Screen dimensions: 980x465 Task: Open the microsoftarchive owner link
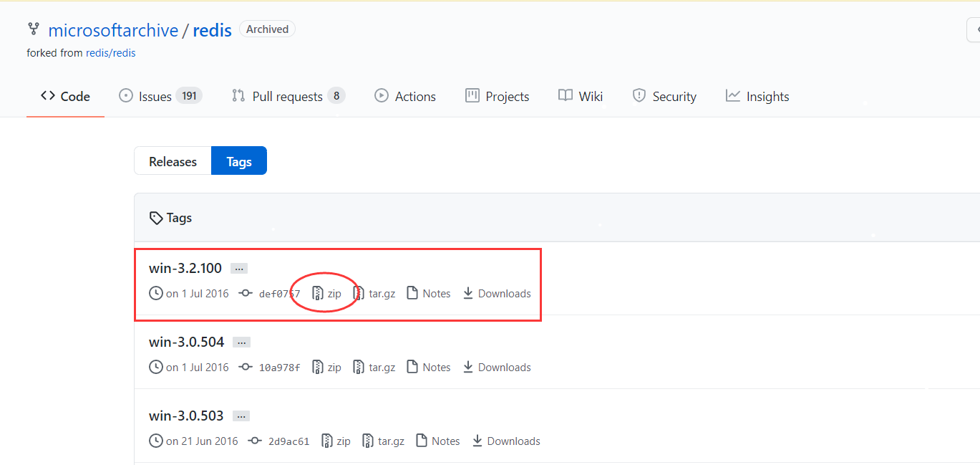click(x=113, y=30)
